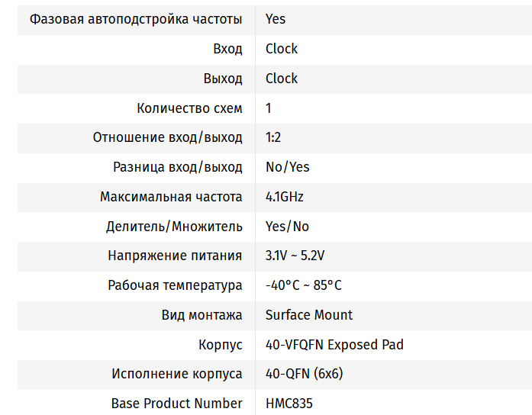Click the 'Разница вход/выход' label

point(177,167)
